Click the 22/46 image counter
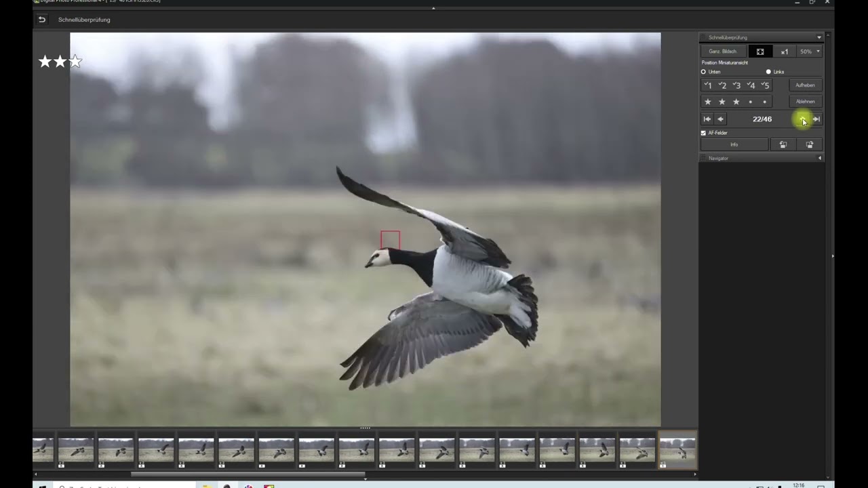868x488 pixels. tap(762, 119)
